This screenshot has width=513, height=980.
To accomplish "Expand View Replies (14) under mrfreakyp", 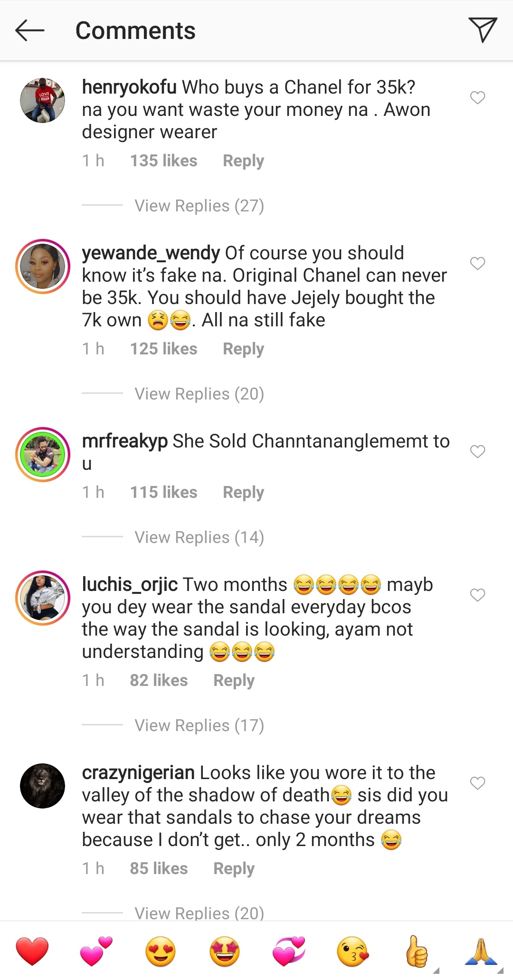I will pos(199,537).
